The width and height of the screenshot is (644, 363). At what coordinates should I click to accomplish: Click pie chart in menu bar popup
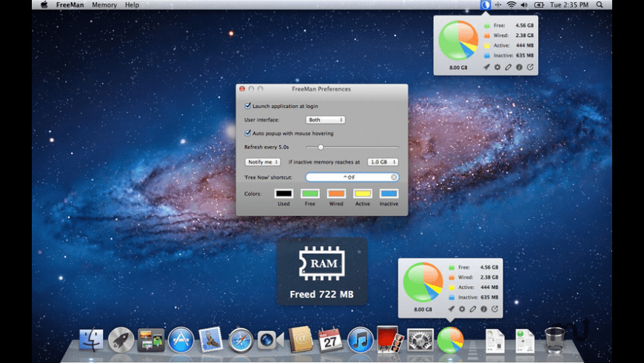click(458, 40)
